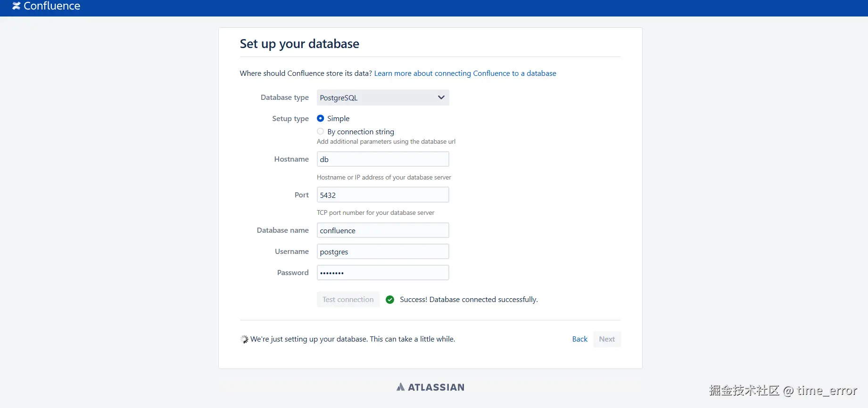The image size is (868, 408).
Task: Click the Add additional parameters hint text
Action: pos(386,142)
